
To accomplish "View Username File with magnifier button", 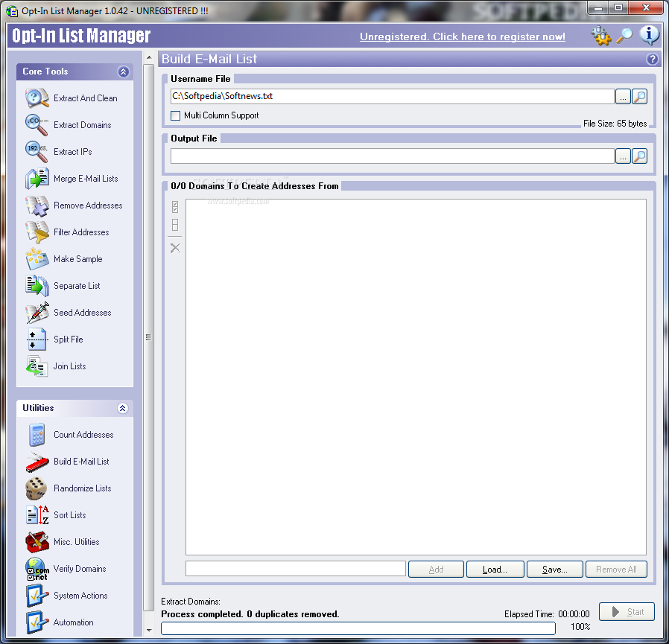I will [639, 97].
